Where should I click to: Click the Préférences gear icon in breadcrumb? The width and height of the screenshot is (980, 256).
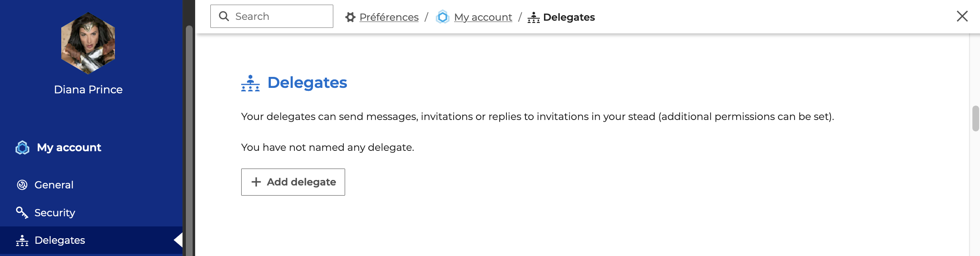point(350,17)
